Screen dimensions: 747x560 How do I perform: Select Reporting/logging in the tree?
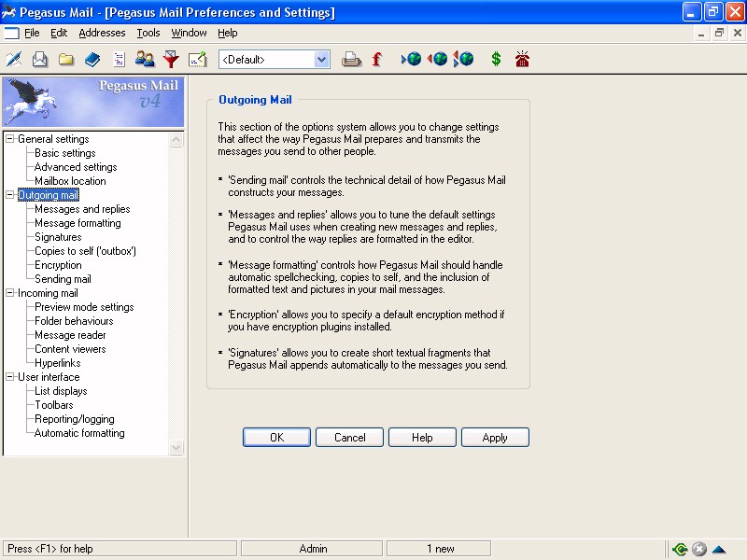coord(75,419)
